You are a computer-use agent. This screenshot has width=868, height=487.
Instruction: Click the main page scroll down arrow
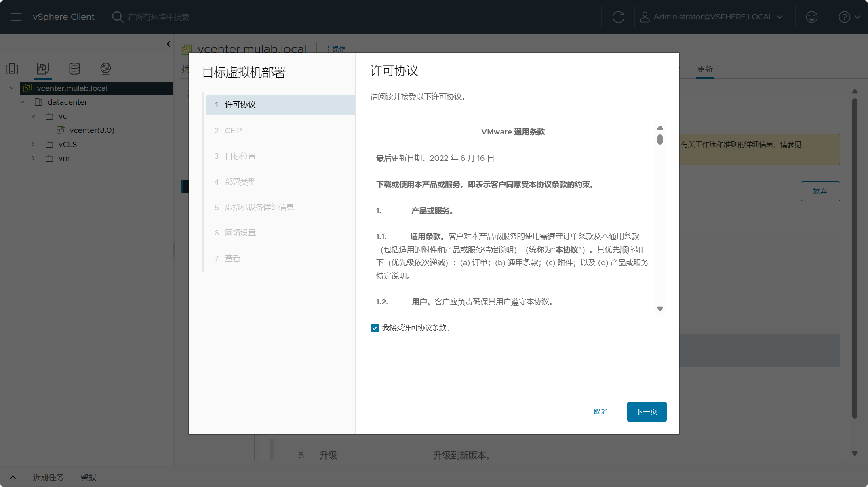(x=855, y=453)
